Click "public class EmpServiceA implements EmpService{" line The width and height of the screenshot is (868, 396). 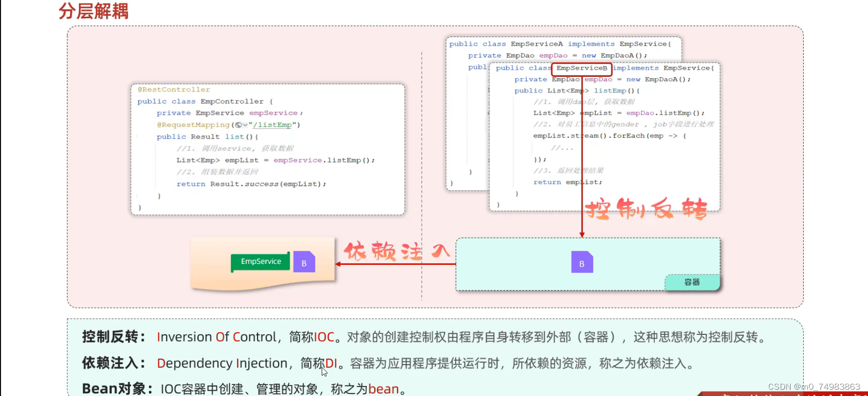(560, 44)
